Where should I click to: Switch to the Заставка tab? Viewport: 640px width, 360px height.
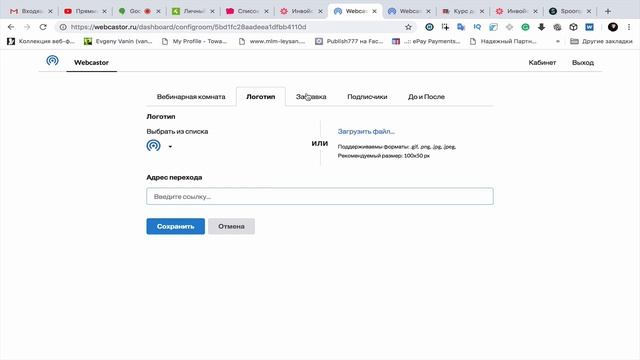click(311, 97)
